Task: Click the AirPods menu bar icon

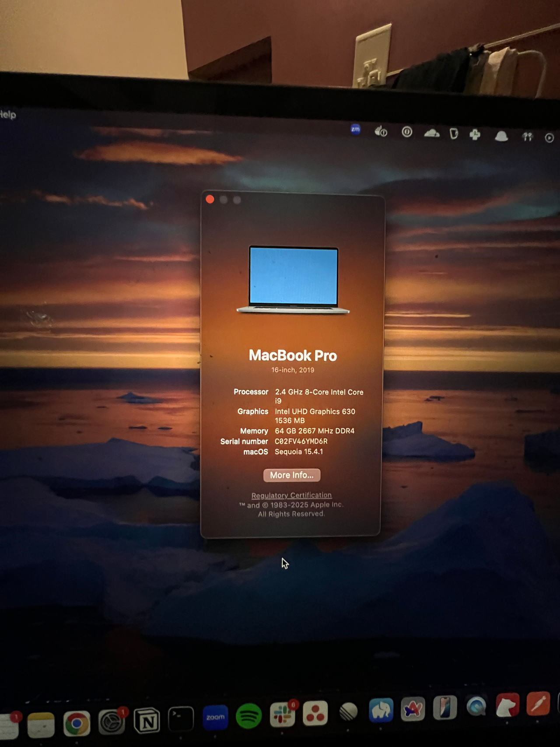Action: [x=528, y=137]
